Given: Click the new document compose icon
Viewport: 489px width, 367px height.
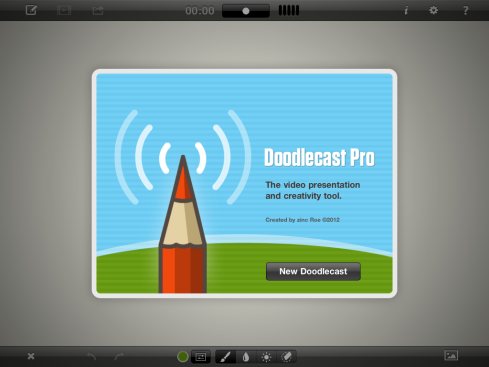Looking at the screenshot, I should click(x=31, y=10).
